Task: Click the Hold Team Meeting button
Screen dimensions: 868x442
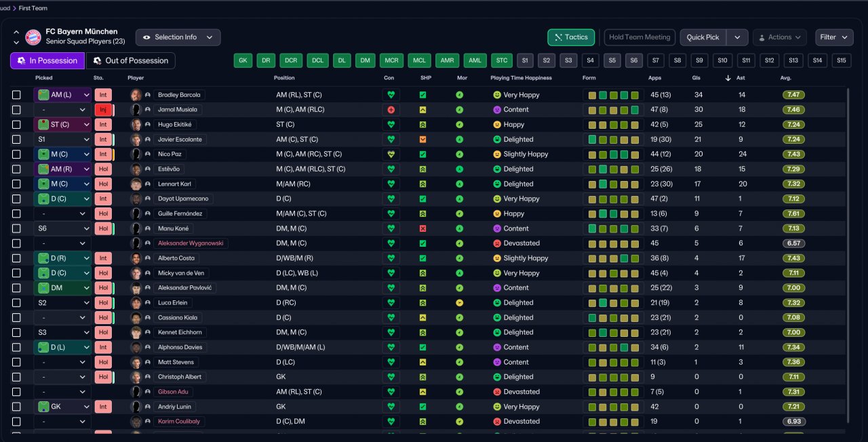Action: (639, 37)
